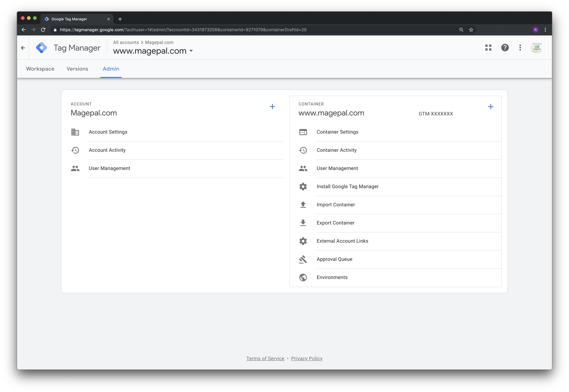The height and width of the screenshot is (392, 569).
Task: Click the Magepal.com breadcrumb
Action: coord(159,43)
